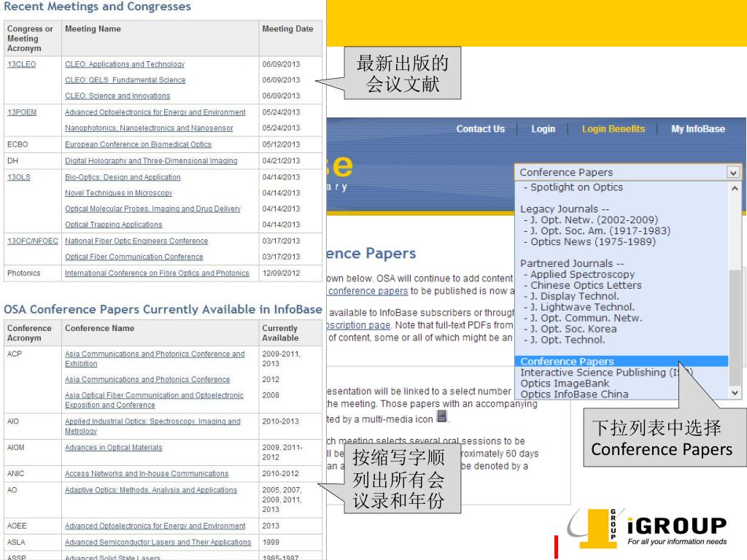Follow the subscription page link in paragraph
The height and width of the screenshot is (560, 747).
tap(359, 325)
